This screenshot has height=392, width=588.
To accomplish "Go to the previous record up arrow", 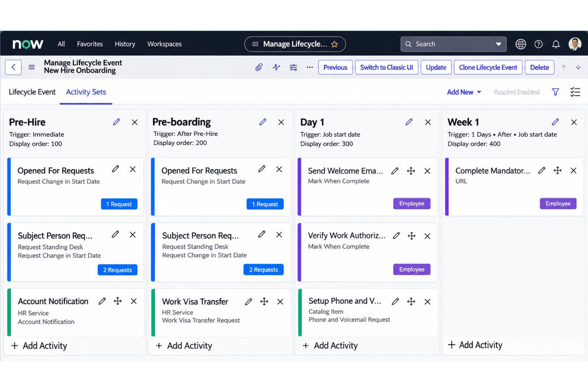I will (x=563, y=67).
